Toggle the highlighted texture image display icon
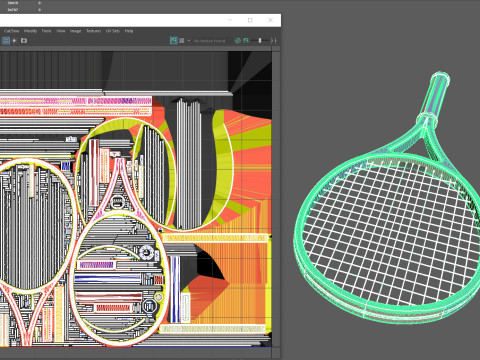 tap(173, 41)
